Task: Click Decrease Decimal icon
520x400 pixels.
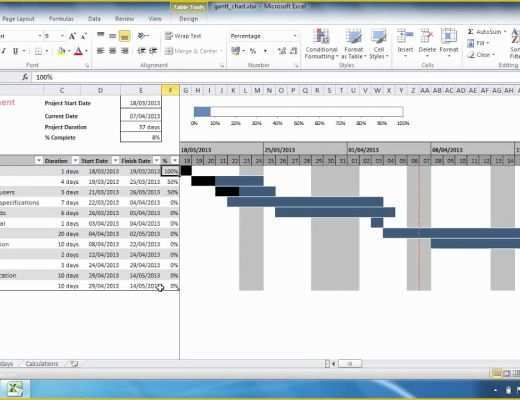Action: point(294,51)
